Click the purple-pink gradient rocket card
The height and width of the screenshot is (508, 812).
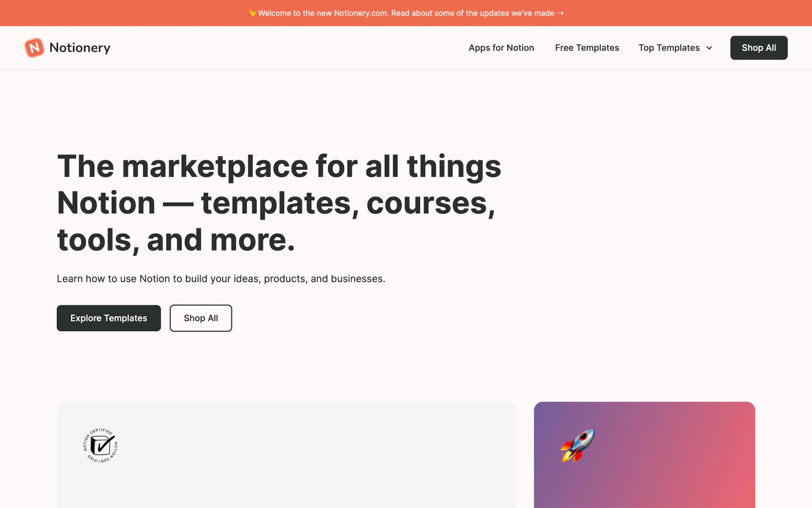645,455
